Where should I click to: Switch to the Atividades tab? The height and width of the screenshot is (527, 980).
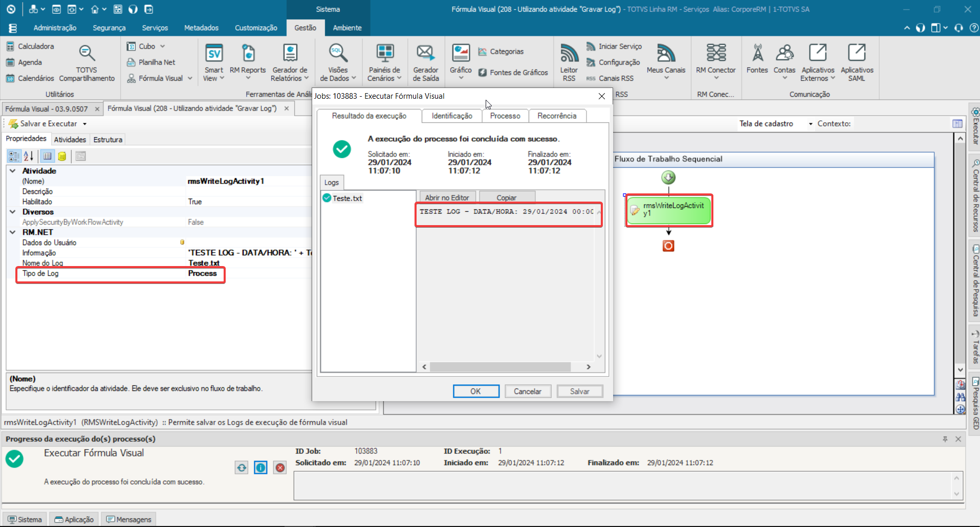coord(70,140)
